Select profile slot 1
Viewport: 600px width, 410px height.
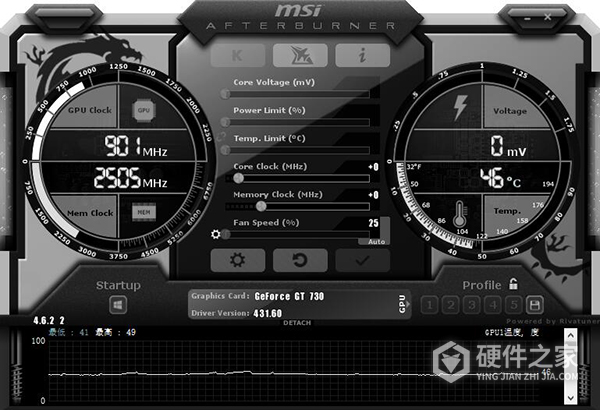[x=429, y=305]
